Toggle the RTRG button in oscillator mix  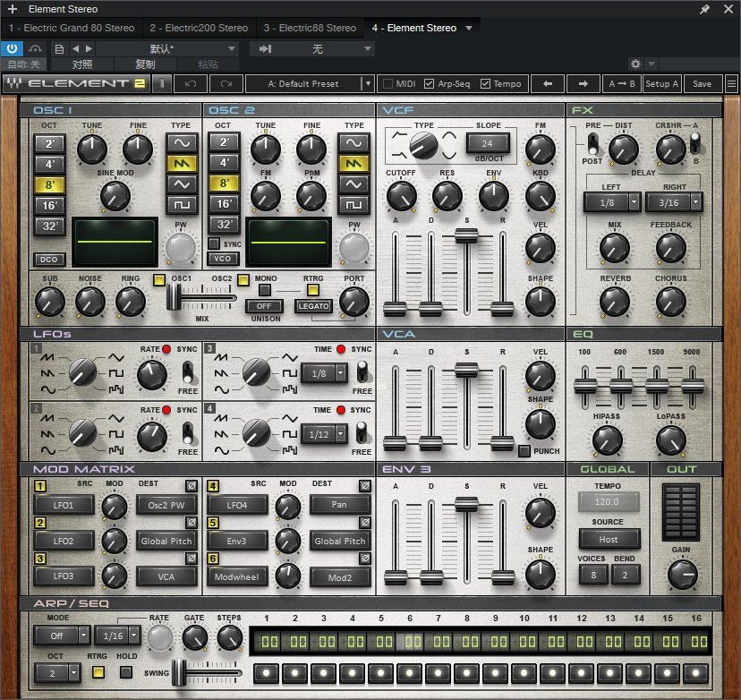[313, 290]
